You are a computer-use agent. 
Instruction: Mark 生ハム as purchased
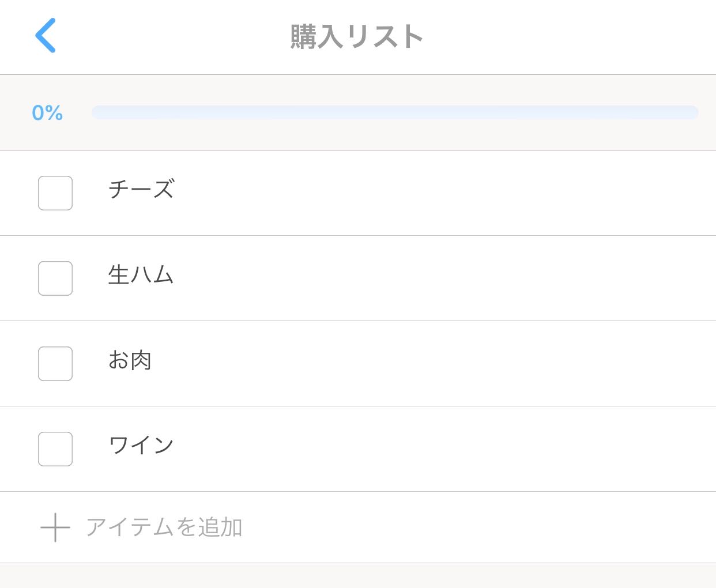click(x=55, y=278)
